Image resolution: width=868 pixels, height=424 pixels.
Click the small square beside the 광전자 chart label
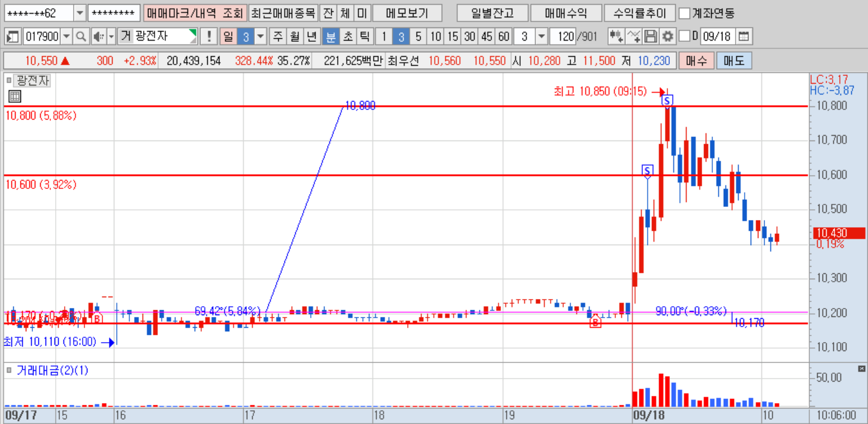(x=9, y=80)
